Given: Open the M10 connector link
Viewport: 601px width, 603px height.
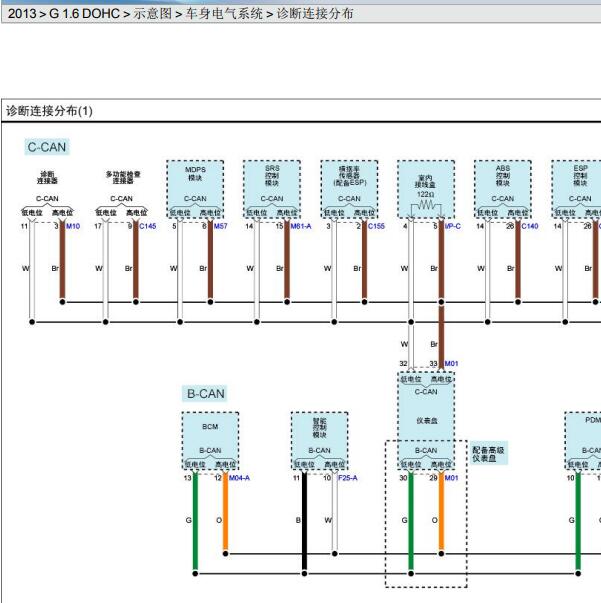Looking at the screenshot, I should tap(73, 226).
